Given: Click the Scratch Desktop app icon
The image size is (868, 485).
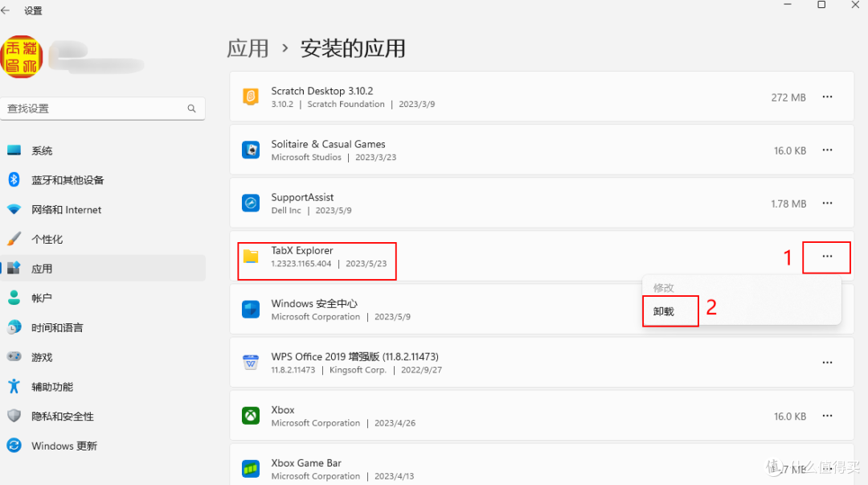Looking at the screenshot, I should [x=251, y=97].
